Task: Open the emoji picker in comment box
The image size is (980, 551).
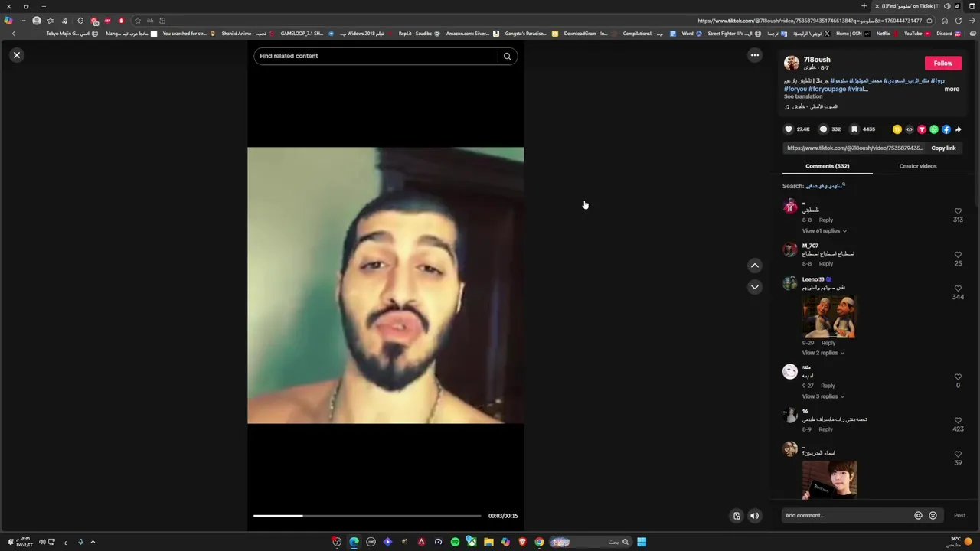Action: click(933, 516)
